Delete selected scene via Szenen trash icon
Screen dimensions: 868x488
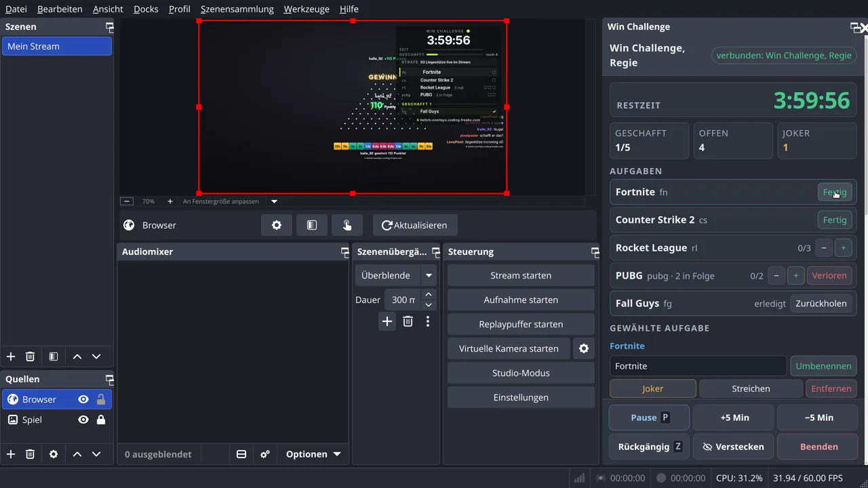tap(30, 357)
